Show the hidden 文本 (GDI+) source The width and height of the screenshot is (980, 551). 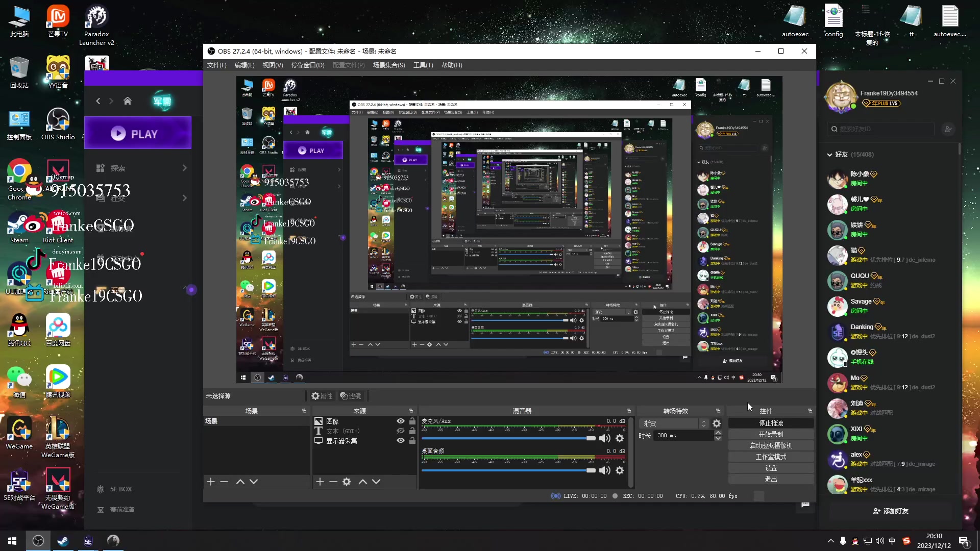coord(401,431)
